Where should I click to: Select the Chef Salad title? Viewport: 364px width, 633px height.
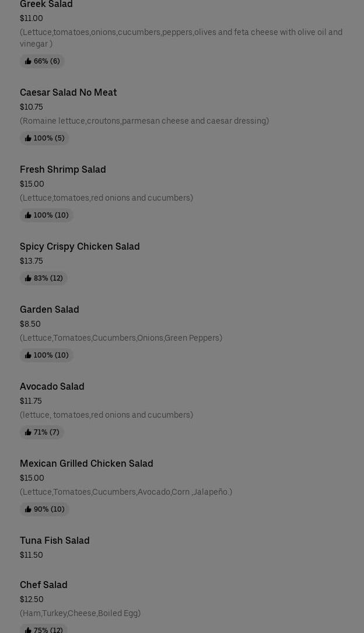point(44,585)
